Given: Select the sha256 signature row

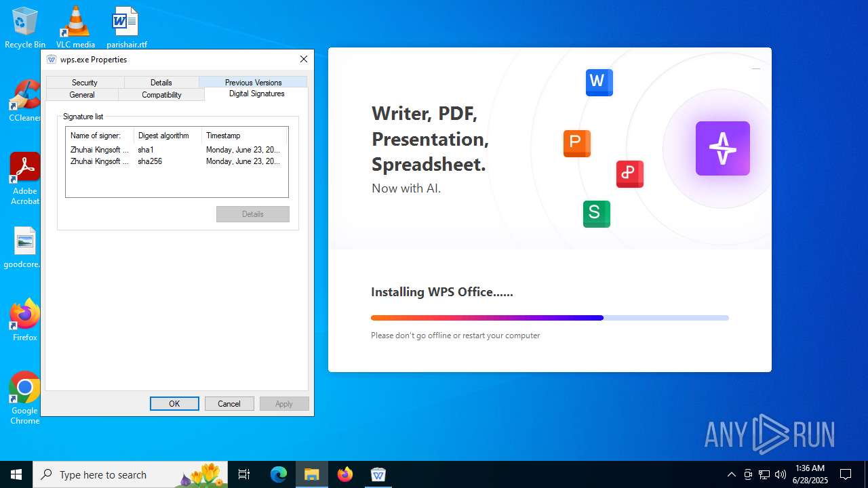Looking at the screenshot, I should click(x=176, y=161).
